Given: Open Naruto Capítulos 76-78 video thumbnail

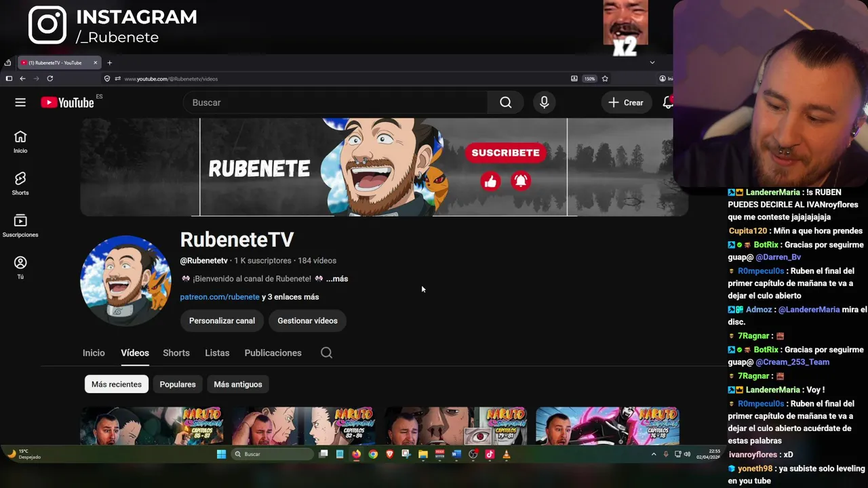Looking at the screenshot, I should tap(608, 426).
